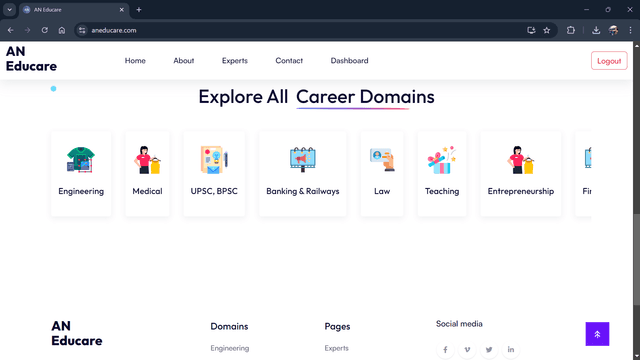Open the Entrepreneurship domain card
This screenshot has height=360, width=640.
521,173
